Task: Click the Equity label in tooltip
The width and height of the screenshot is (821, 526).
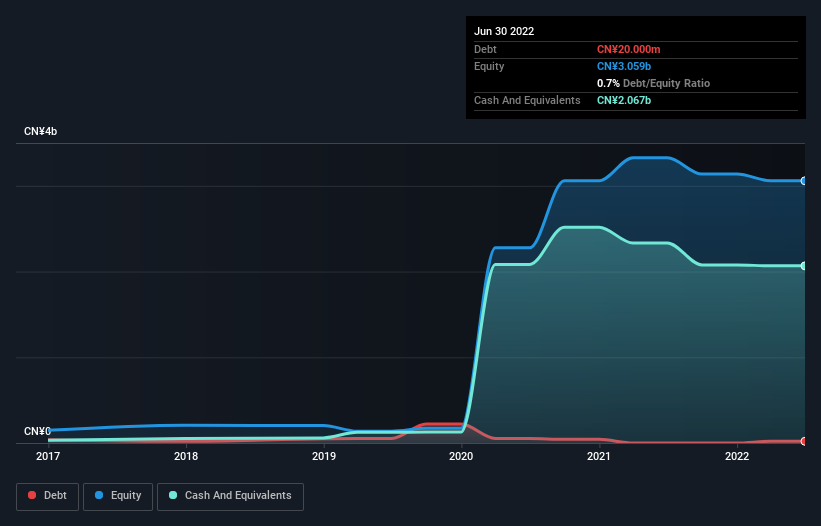Action: (x=489, y=66)
